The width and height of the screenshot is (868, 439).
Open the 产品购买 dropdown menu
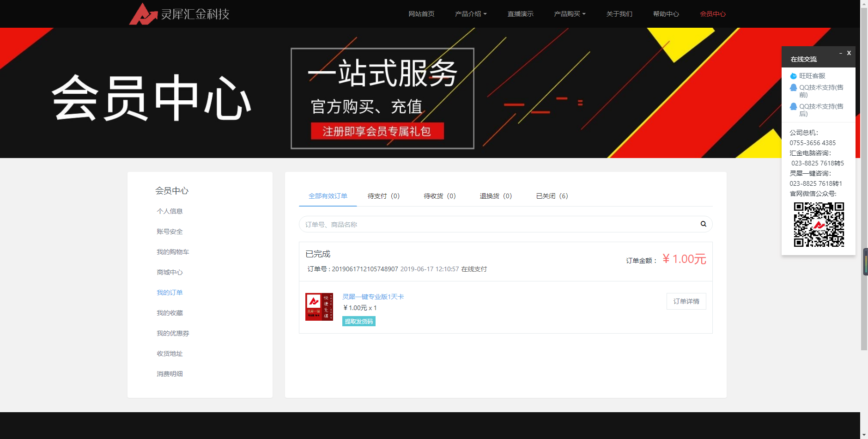(570, 14)
